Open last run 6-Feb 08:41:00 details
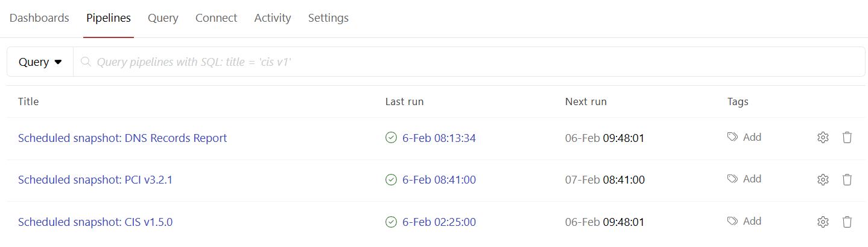Viewport: 868px width, 247px height. (439, 179)
